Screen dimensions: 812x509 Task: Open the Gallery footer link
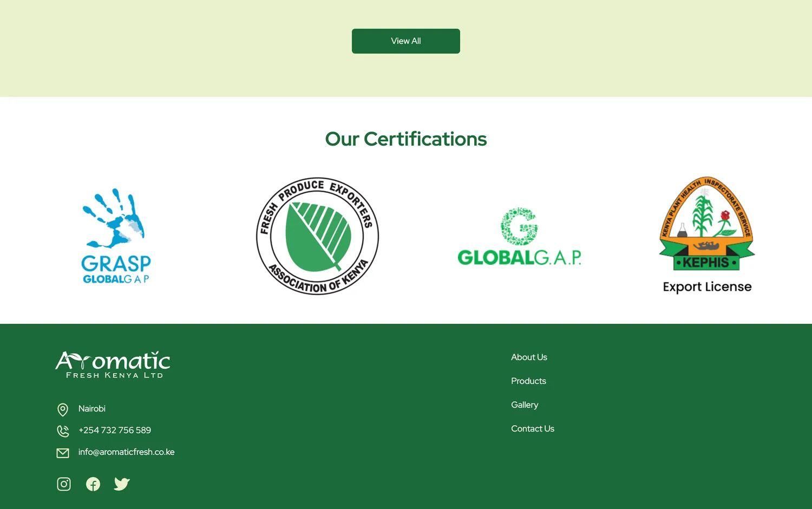coord(525,405)
